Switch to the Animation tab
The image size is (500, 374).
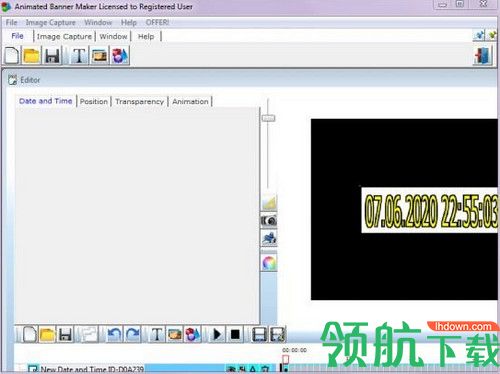190,101
